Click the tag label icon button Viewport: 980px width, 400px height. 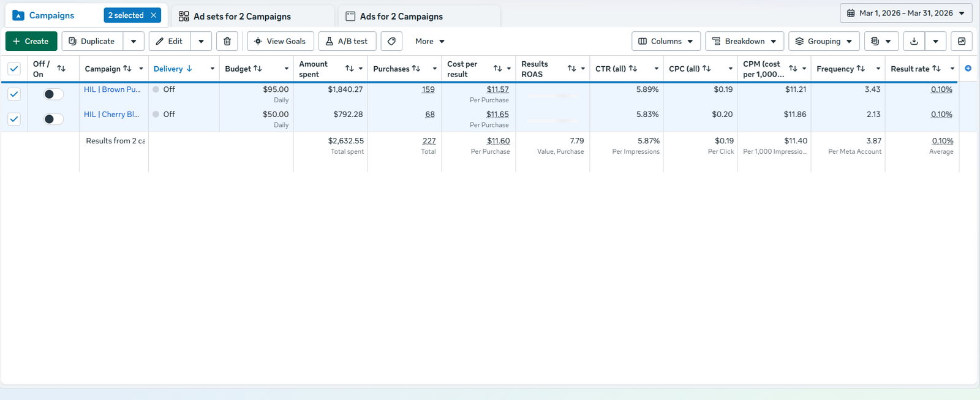pos(391,41)
